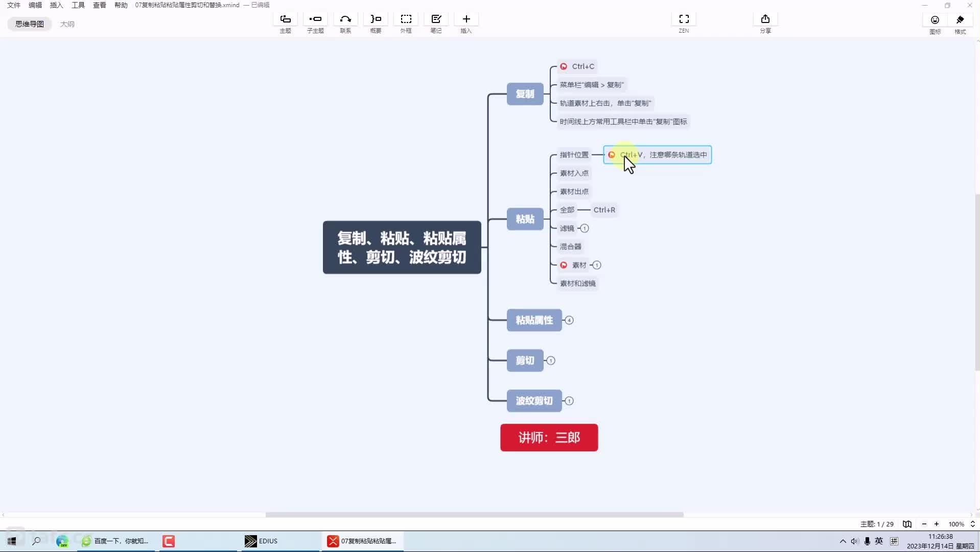Screen dimensions: 980x552
Task: Click marker on Ctrl+V topic
Action: tap(612, 155)
